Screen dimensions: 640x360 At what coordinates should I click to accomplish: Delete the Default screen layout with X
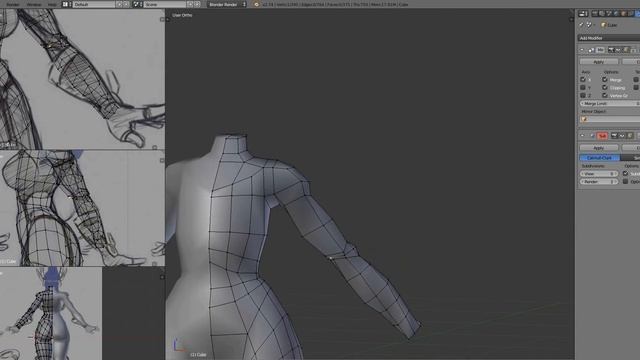[x=126, y=4]
